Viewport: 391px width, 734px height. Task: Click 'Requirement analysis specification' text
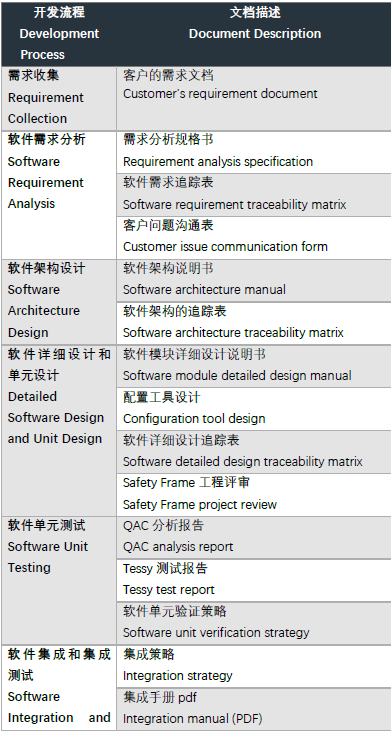pos(218,162)
